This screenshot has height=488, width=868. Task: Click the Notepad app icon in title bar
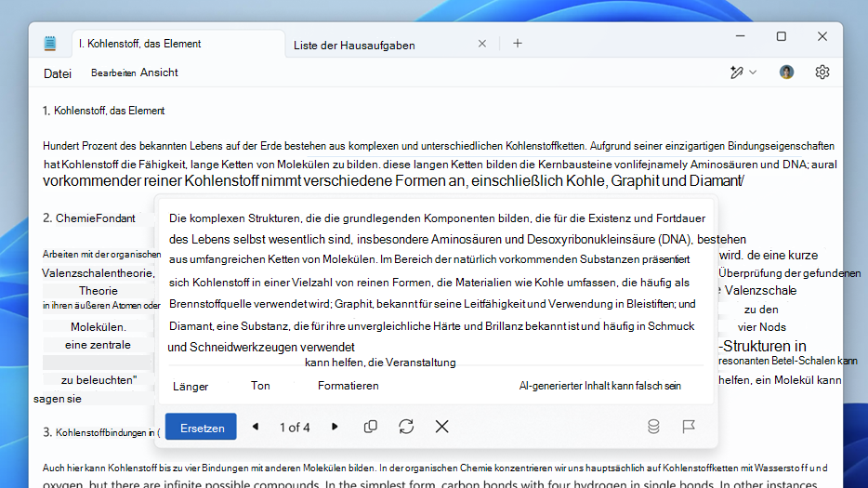point(50,43)
